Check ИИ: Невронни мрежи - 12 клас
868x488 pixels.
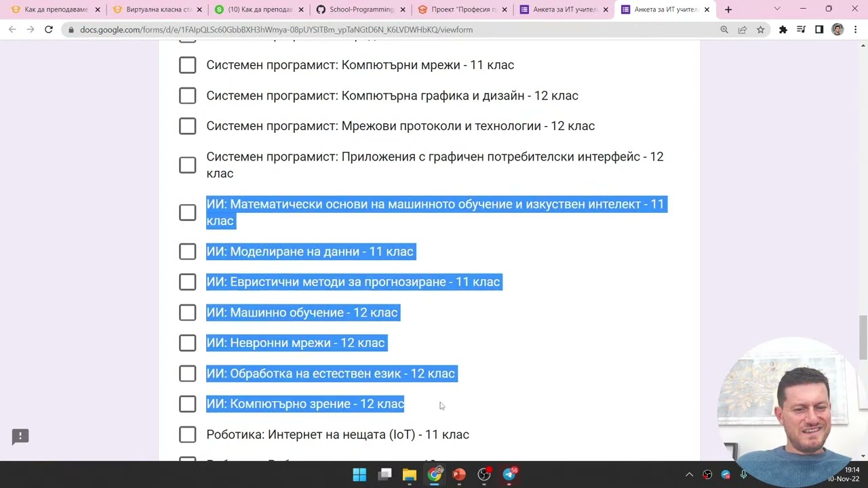pos(188,343)
